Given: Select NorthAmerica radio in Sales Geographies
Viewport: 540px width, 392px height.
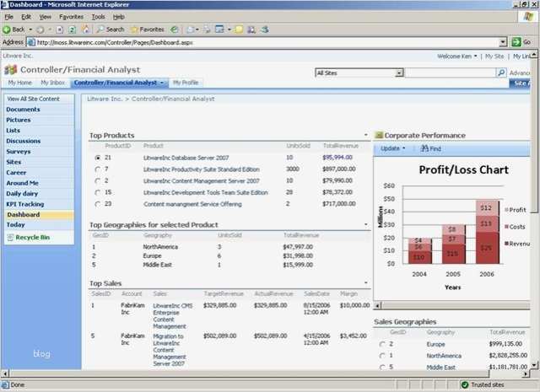Looking at the screenshot, I should point(382,356).
